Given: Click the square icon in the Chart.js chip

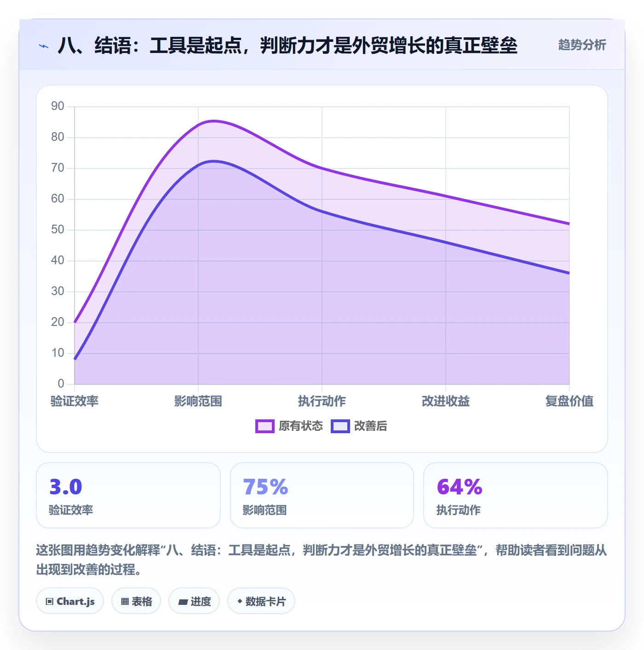Looking at the screenshot, I should point(50,601).
